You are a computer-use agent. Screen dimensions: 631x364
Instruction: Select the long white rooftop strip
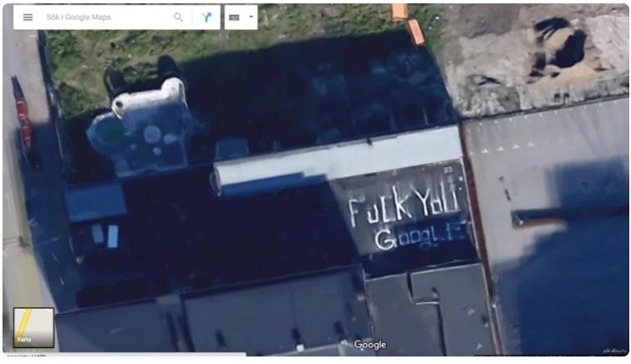[x=338, y=161]
